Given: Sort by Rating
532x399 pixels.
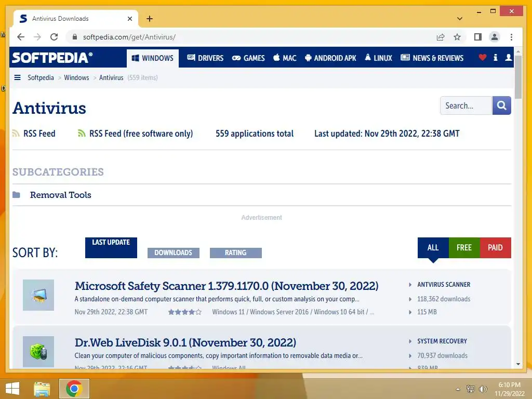Looking at the screenshot, I should pos(236,253).
